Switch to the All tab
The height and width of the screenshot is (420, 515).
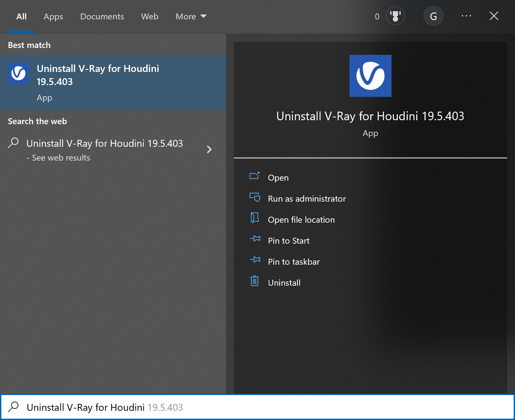coord(21,16)
